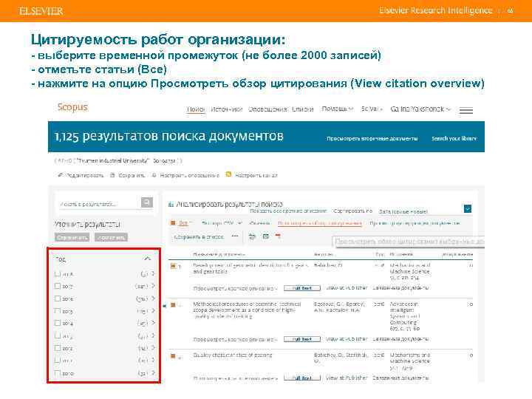Viewport: 532px width, 399px height.
Task: Tick the 2016 year filter checkbox
Action: coord(58,299)
